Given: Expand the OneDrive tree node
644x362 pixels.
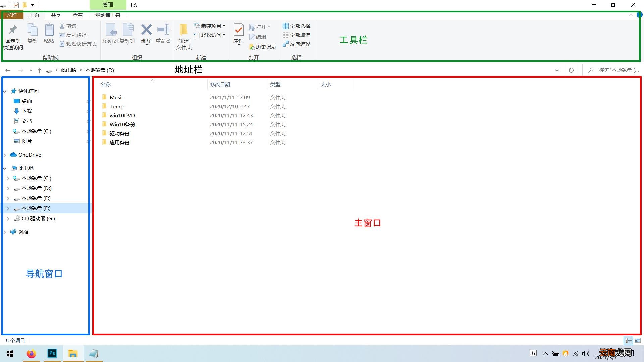Looking at the screenshot, I should click(5, 155).
